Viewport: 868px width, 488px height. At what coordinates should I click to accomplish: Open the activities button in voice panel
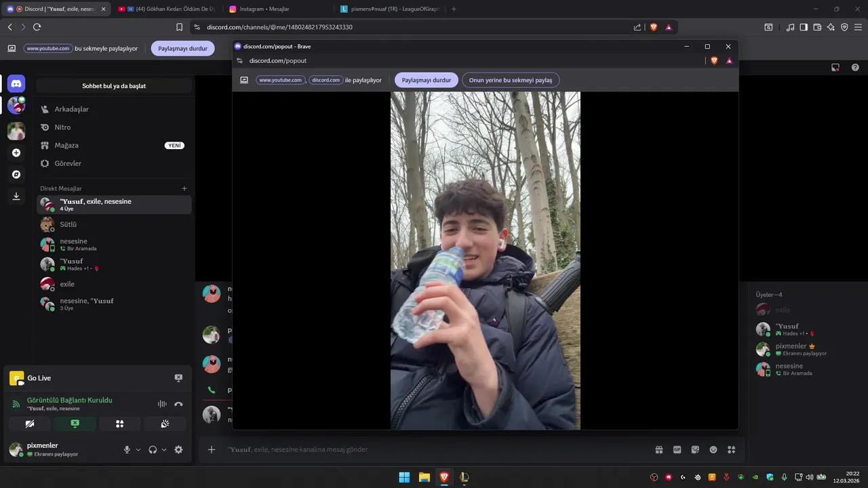coord(119,424)
